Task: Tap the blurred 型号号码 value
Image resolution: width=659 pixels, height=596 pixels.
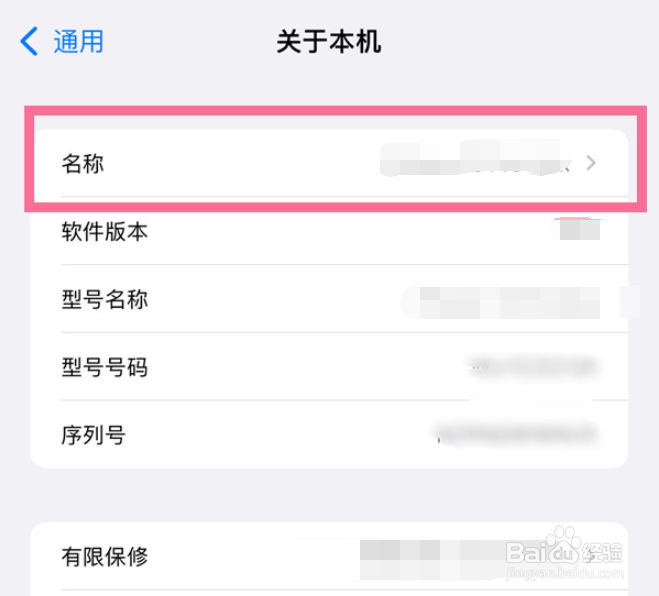Action: click(533, 367)
